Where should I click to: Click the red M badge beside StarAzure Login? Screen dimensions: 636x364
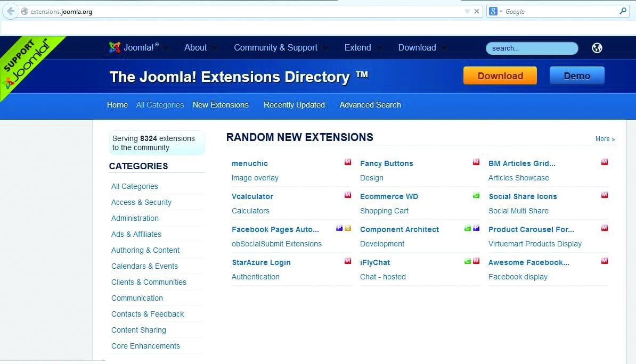348,261
